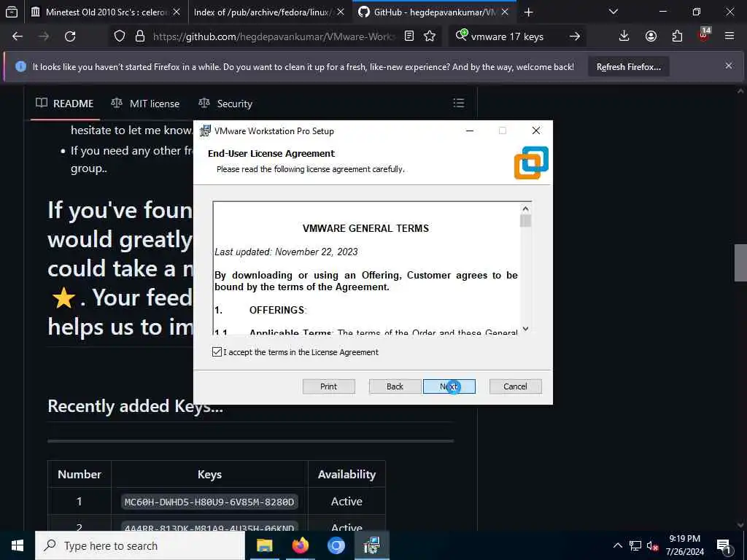Screen dimensions: 747x560
Task: Toggle reader view icon in address bar
Action: click(409, 36)
